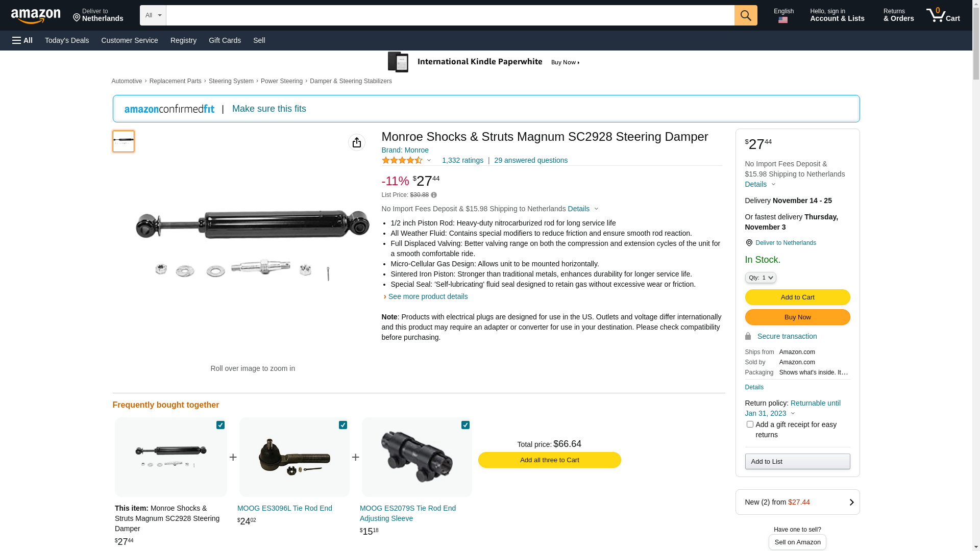Select the steering damper image thumbnail
This screenshot has height=551, width=980.
(x=124, y=141)
